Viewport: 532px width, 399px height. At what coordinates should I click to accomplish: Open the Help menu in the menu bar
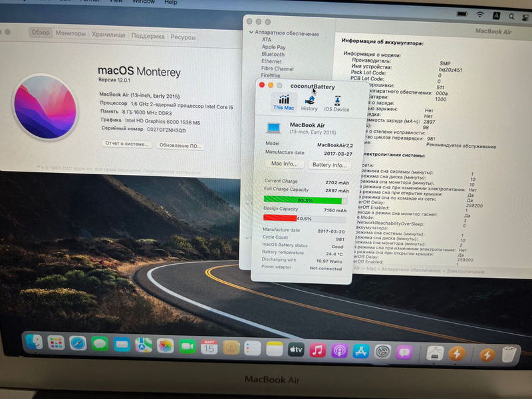click(171, 3)
